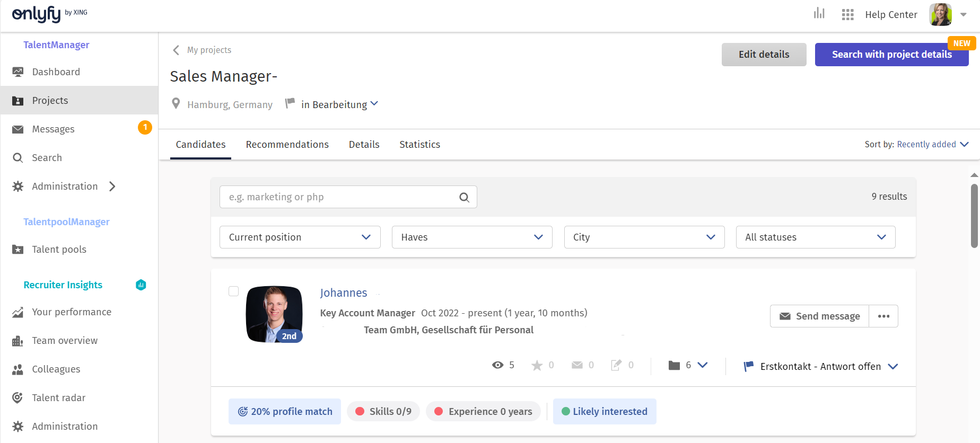Select the checkbox next to Johannes
The height and width of the screenshot is (443, 980).
click(x=233, y=291)
